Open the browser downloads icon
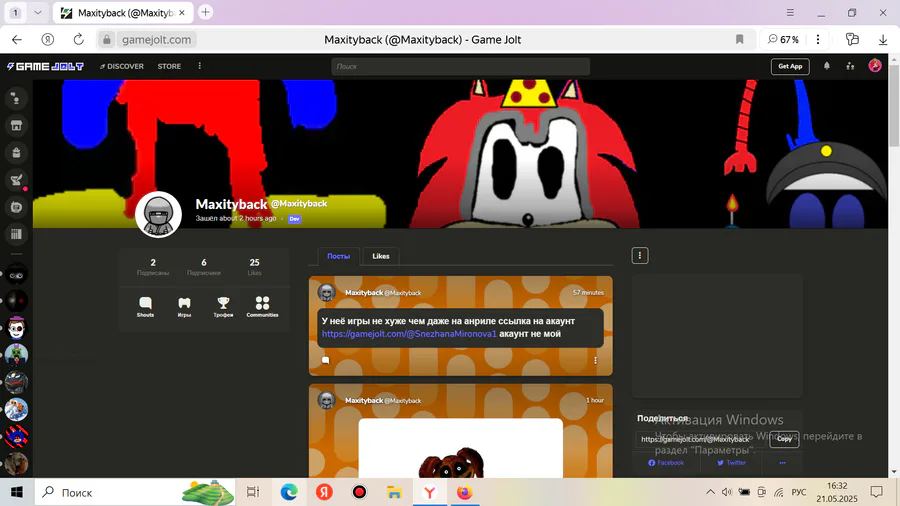Image resolution: width=900 pixels, height=506 pixels. click(883, 40)
